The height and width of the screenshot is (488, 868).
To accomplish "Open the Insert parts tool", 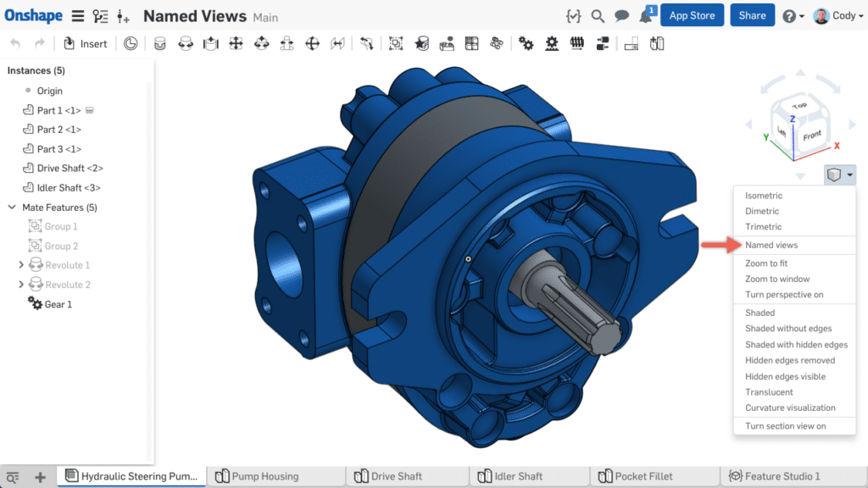I will pyautogui.click(x=85, y=43).
